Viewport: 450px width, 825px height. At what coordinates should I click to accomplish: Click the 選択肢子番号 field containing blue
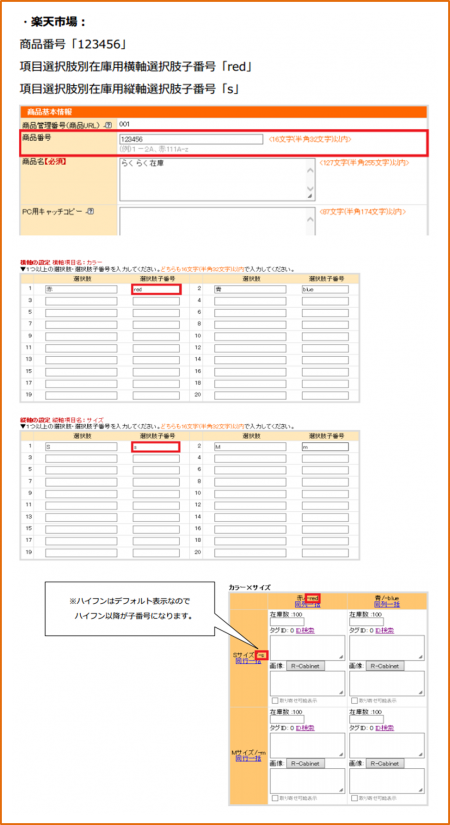325,289
